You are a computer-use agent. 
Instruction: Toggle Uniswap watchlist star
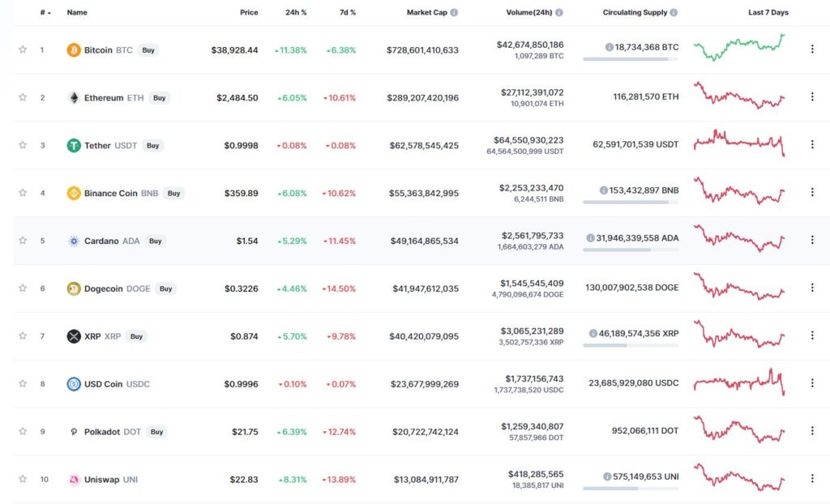tap(23, 479)
